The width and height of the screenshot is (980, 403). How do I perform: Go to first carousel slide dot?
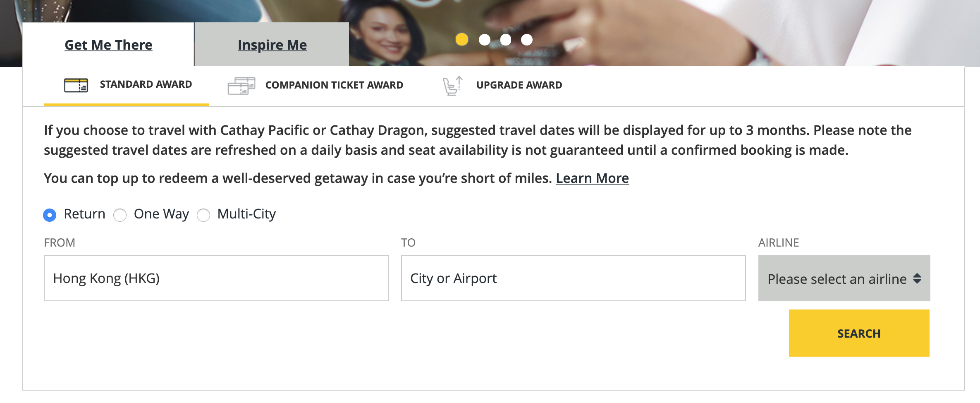(461, 40)
